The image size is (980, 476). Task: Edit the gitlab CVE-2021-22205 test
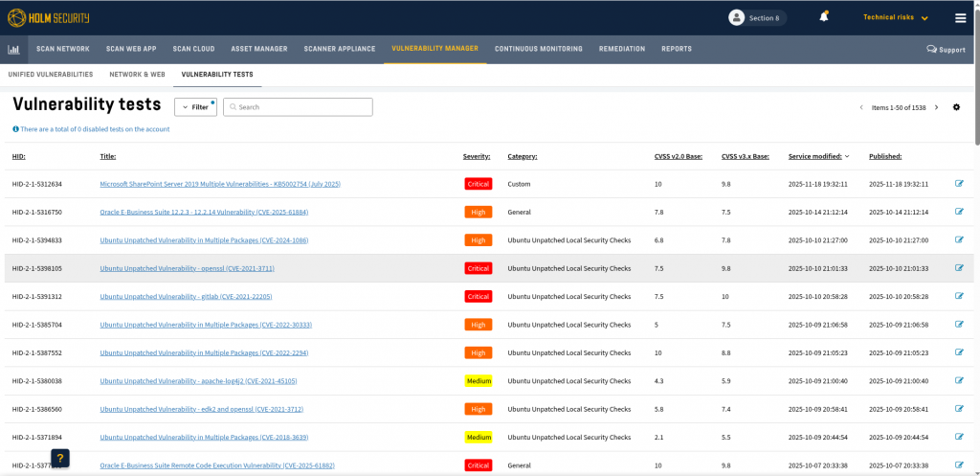coord(959,296)
